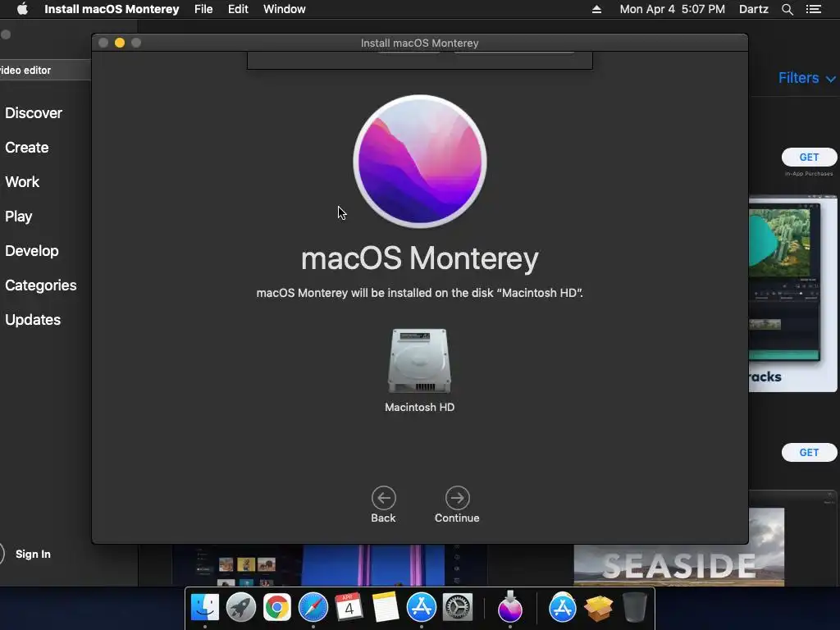
Task: Select Work in the App Store sidebar
Action: (x=22, y=181)
